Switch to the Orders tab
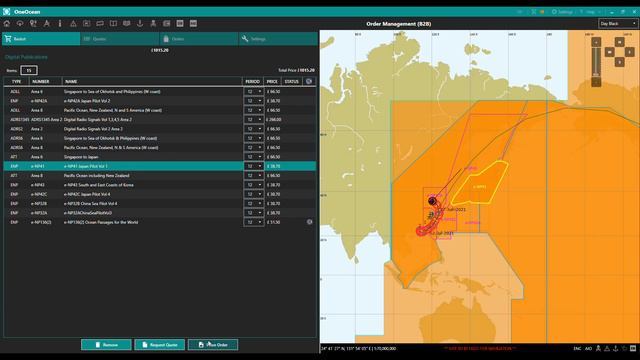The image size is (640, 360). pyautogui.click(x=199, y=39)
